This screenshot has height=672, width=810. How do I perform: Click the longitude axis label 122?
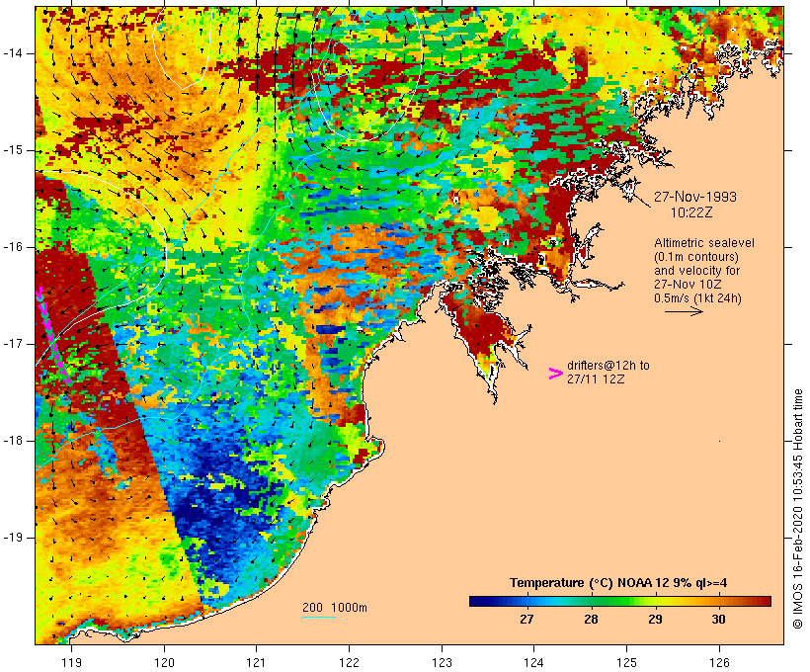349,662
